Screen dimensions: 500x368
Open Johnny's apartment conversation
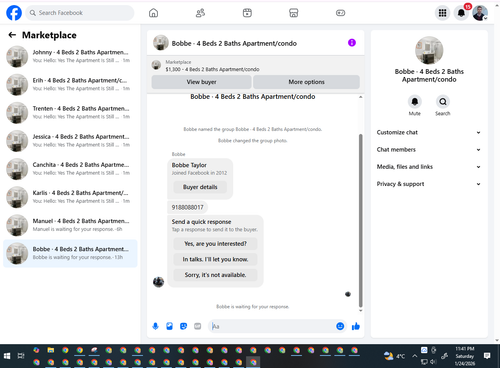pyautogui.click(x=70, y=56)
